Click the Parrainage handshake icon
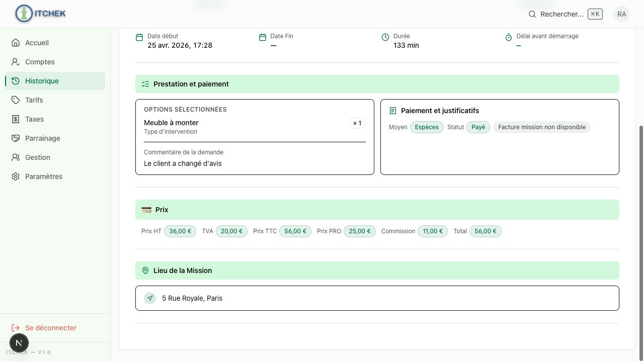The image size is (644, 362). pos(16,138)
